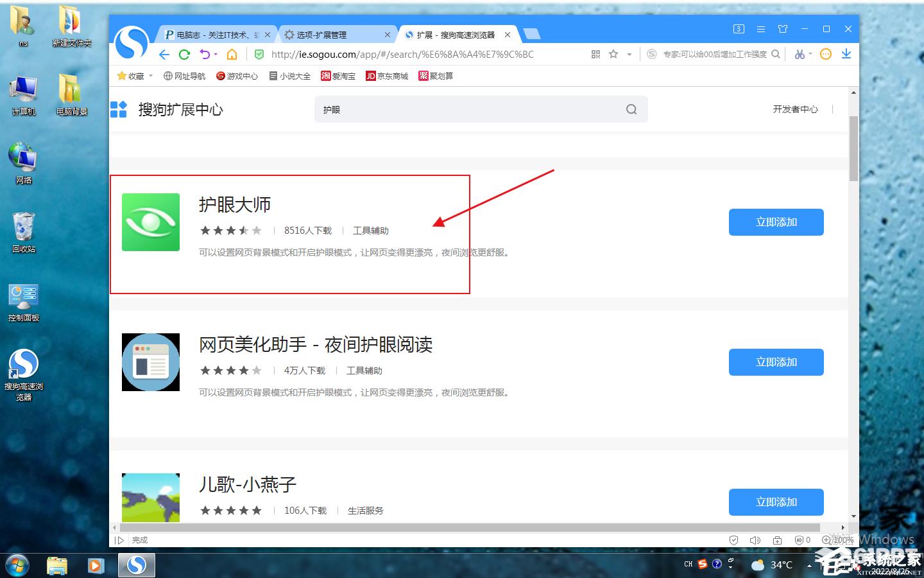
Task: Open the orange more-extensions bubble icon
Action: [x=826, y=55]
